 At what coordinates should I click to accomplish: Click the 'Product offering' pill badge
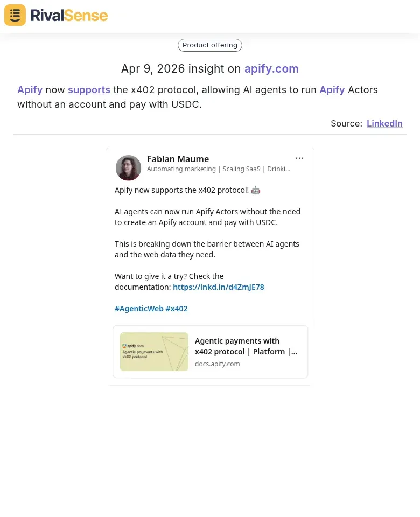click(209, 45)
